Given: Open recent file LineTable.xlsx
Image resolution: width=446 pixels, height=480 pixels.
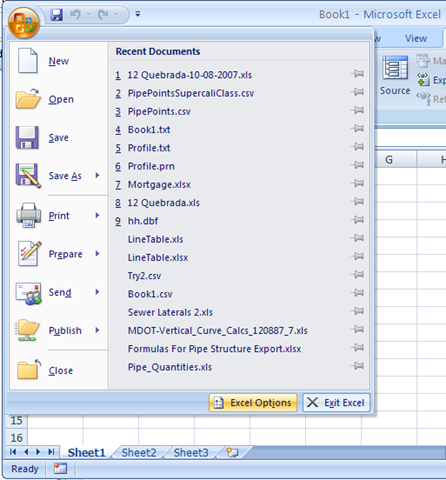Looking at the screenshot, I should coord(158,258).
